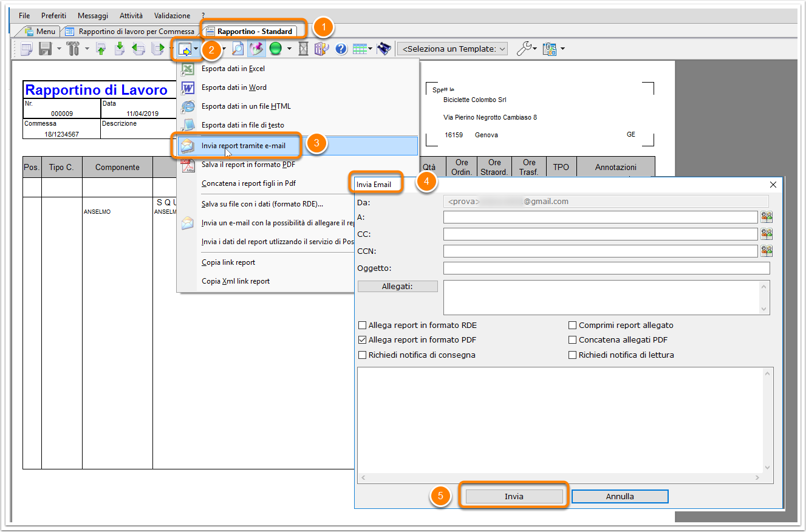Pick recipients with address book icon beside A field
806x532 pixels.
[x=767, y=217]
